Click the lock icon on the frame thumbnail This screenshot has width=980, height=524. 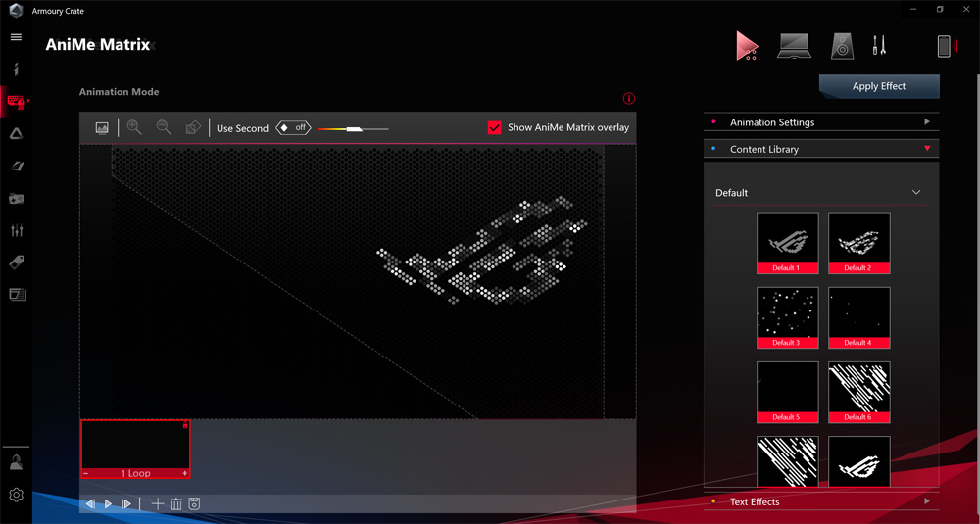click(185, 425)
